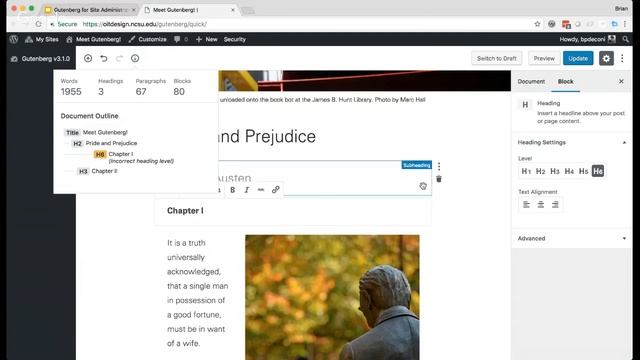Screen dimensions: 640x360
Task: Click the Words count 1955
Action: (x=71, y=91)
